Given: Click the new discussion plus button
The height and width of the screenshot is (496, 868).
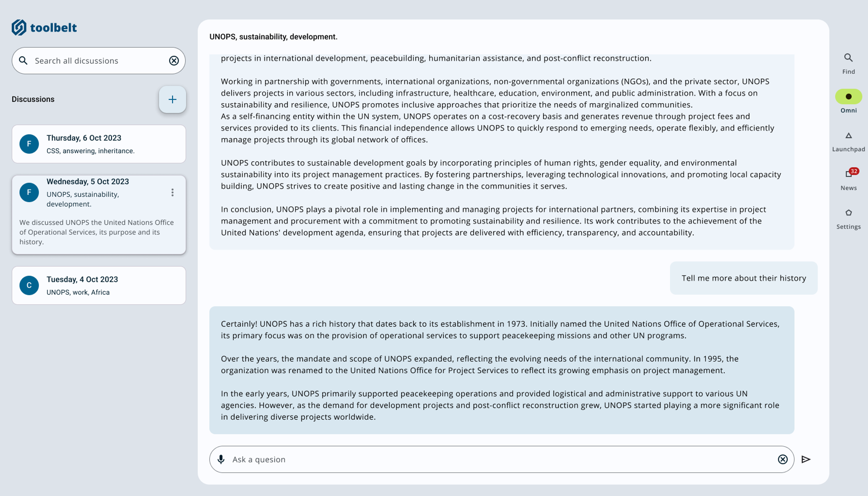Looking at the screenshot, I should 172,99.
